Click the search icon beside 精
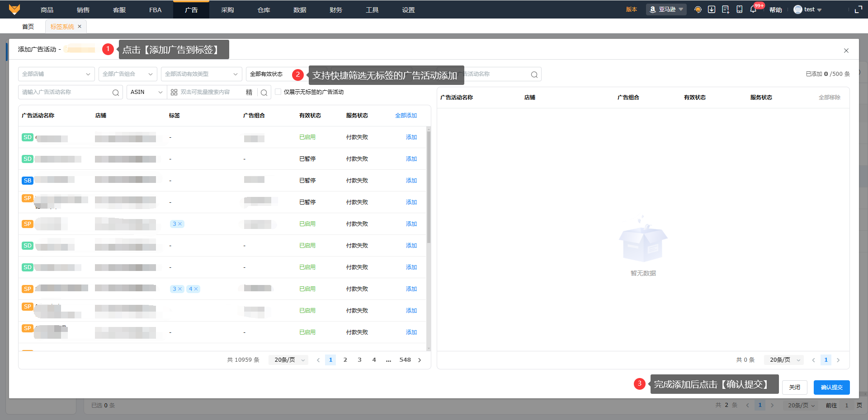Image resolution: width=868 pixels, height=420 pixels. pos(264,93)
